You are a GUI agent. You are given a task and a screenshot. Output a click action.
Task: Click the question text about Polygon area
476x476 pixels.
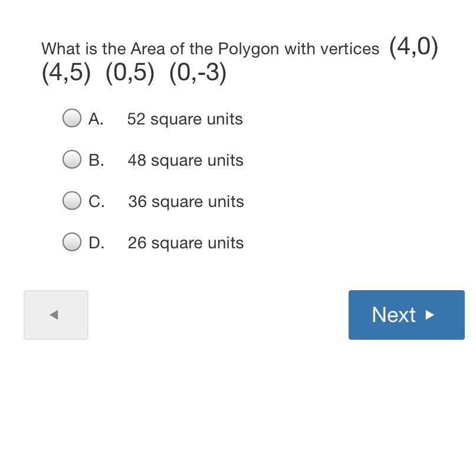tap(210, 49)
